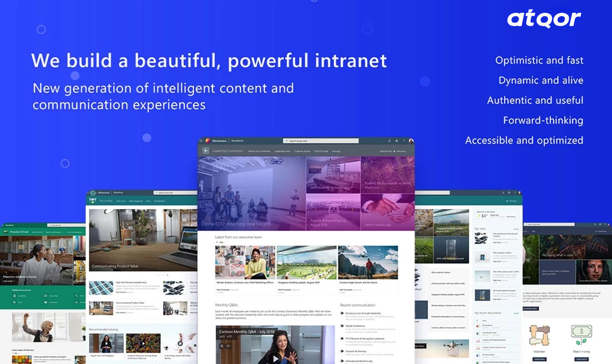This screenshot has width=612, height=364.
Task: Click search box in Pineview School window
Action: 66,225
